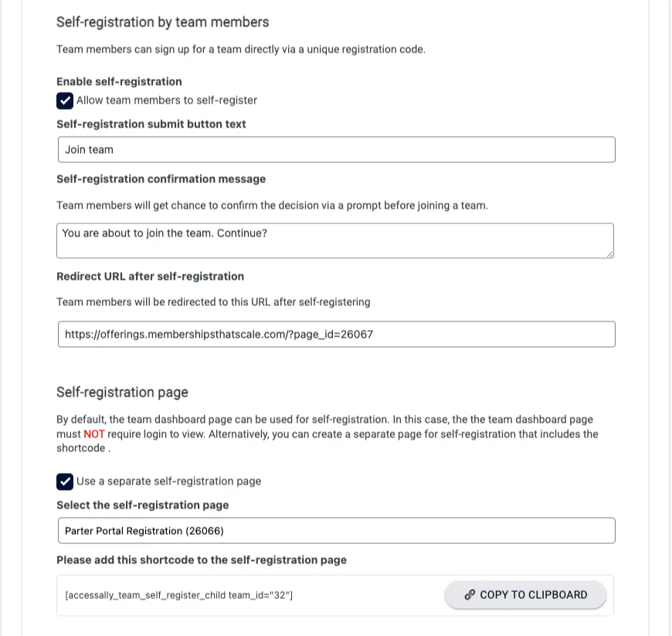Click the 'Self-registration page' section heading

(120, 392)
